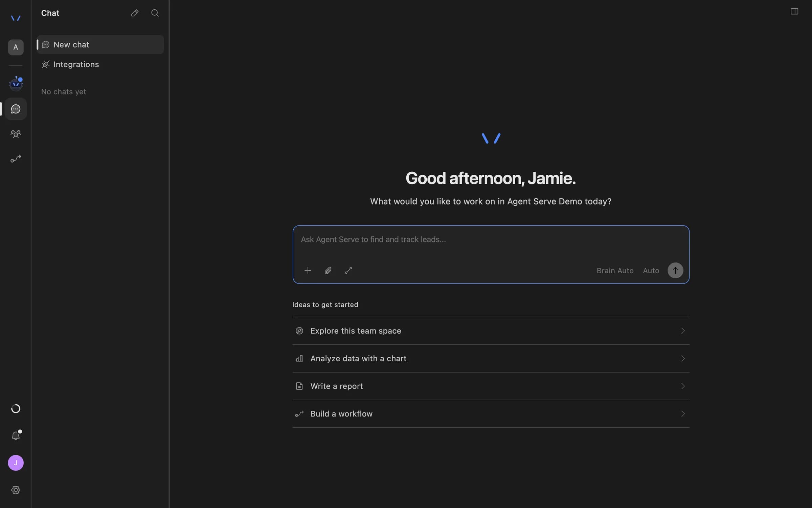812x508 pixels.
Task: Open the Jamie 'J' profile avatar
Action: point(16,463)
